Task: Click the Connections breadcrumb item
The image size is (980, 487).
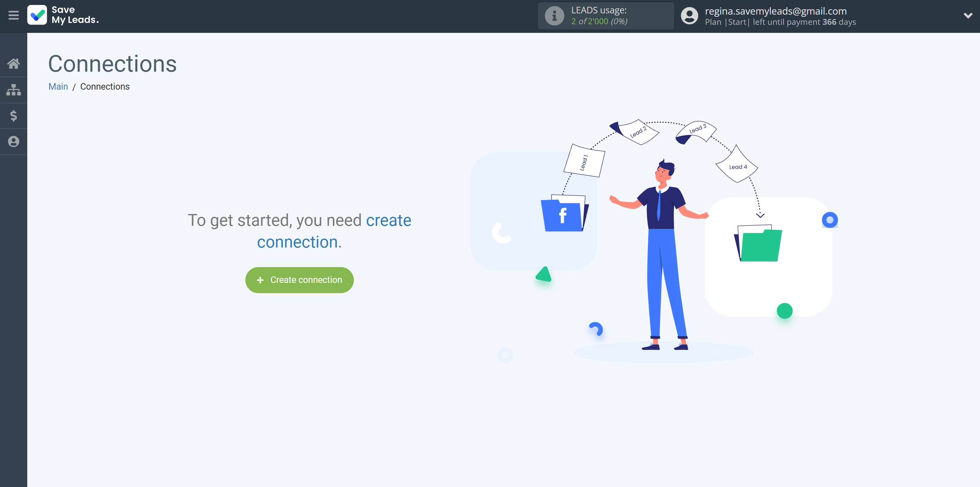Action: click(x=105, y=86)
